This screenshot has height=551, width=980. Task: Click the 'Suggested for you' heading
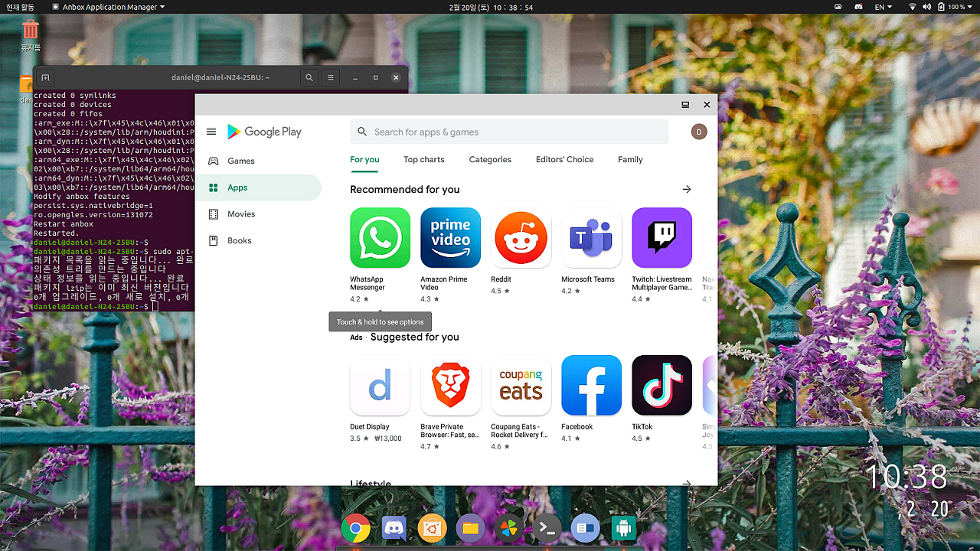(x=414, y=337)
